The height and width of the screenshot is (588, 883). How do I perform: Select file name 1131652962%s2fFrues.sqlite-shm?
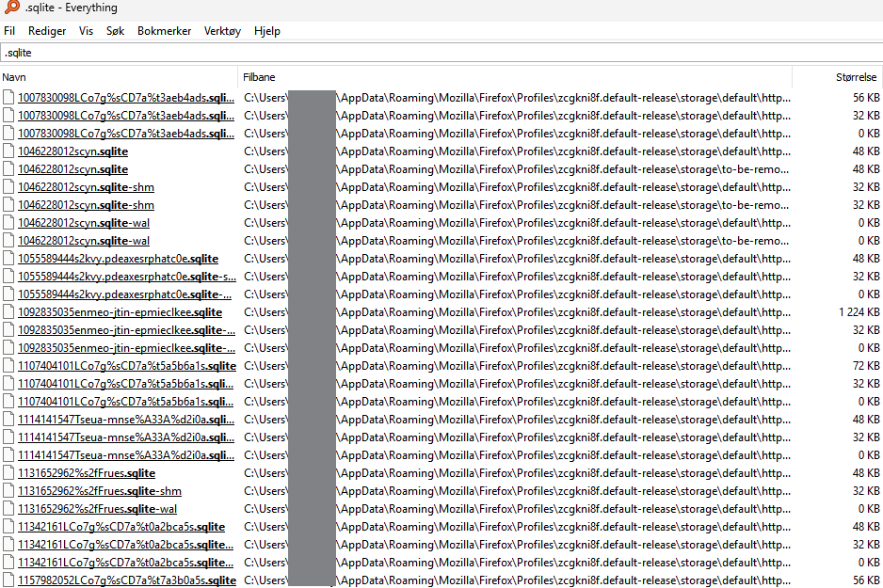pos(99,491)
